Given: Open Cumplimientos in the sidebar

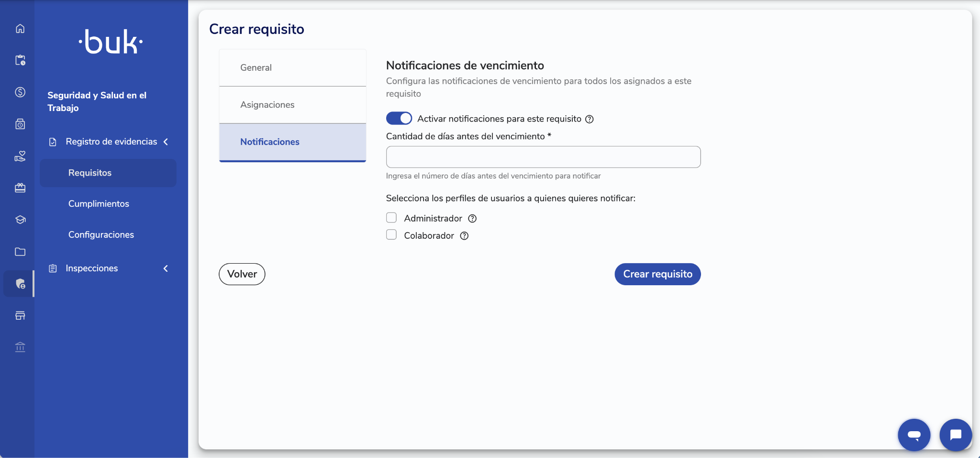Looking at the screenshot, I should (x=99, y=204).
